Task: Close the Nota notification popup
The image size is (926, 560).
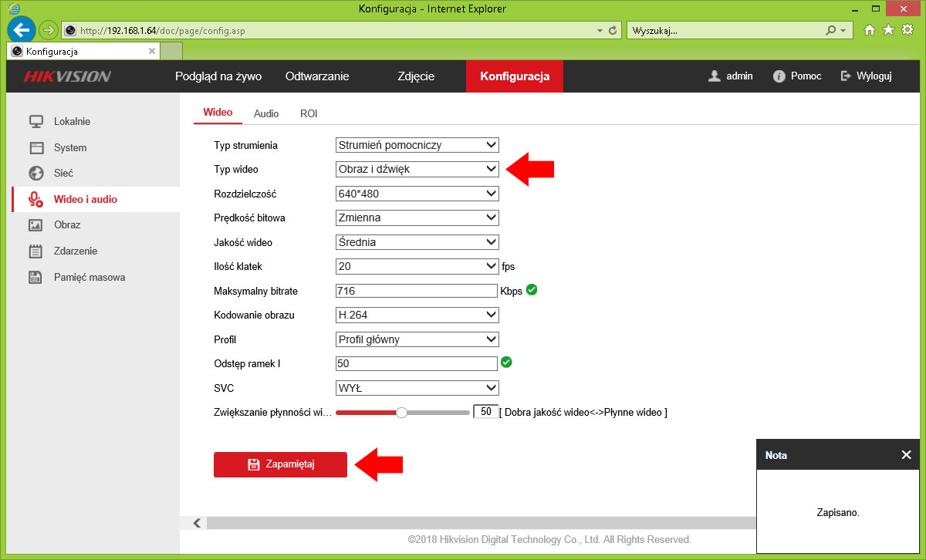Action: [x=906, y=455]
